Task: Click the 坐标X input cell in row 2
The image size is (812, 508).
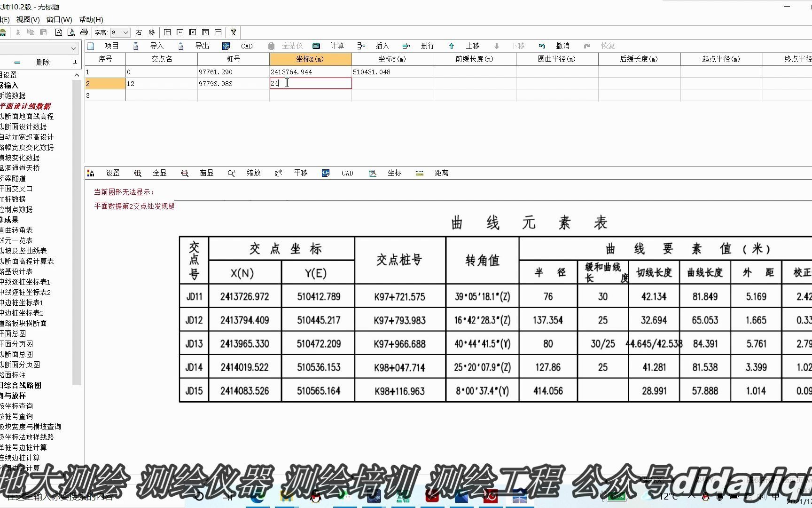Action: pos(310,83)
